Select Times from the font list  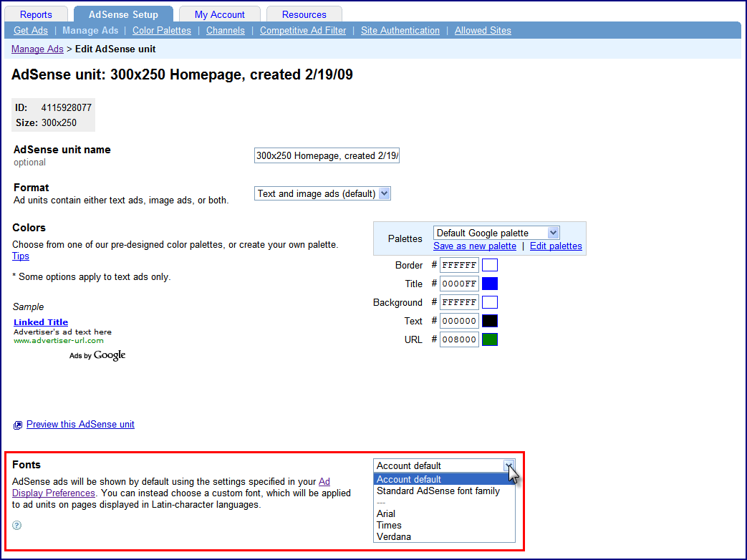pyautogui.click(x=444, y=525)
